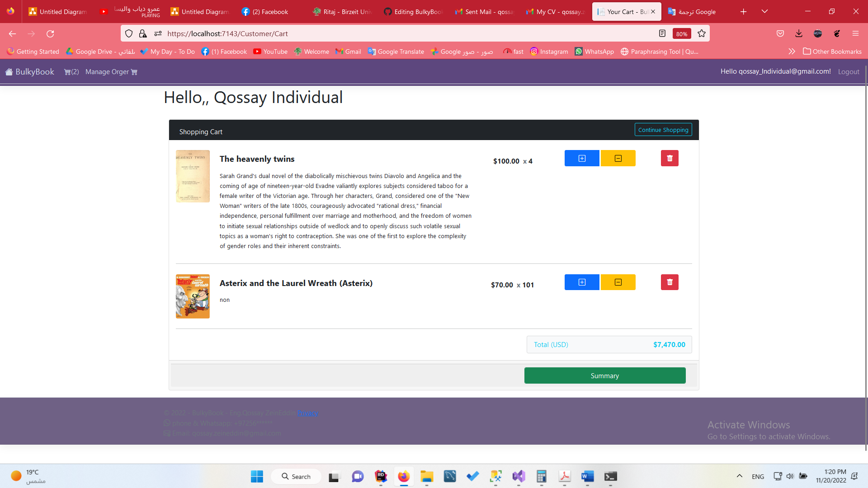
Task: Reload the current page
Action: pos(50,33)
